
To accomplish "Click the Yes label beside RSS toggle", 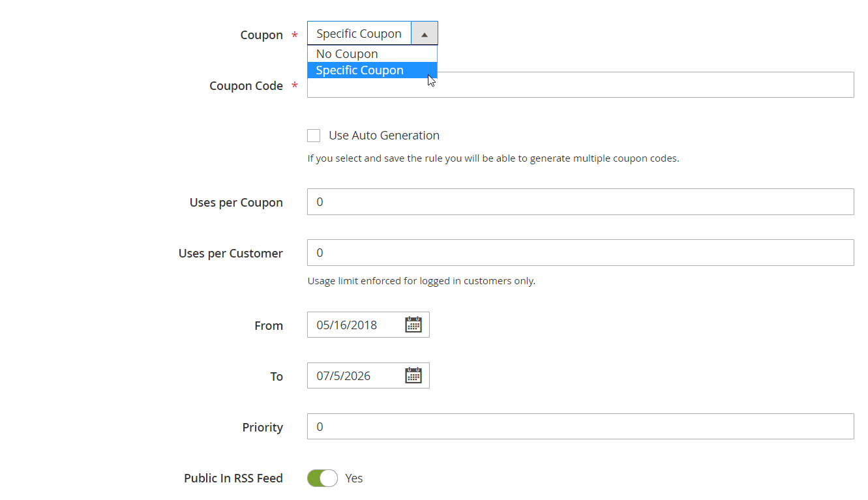I will [354, 478].
